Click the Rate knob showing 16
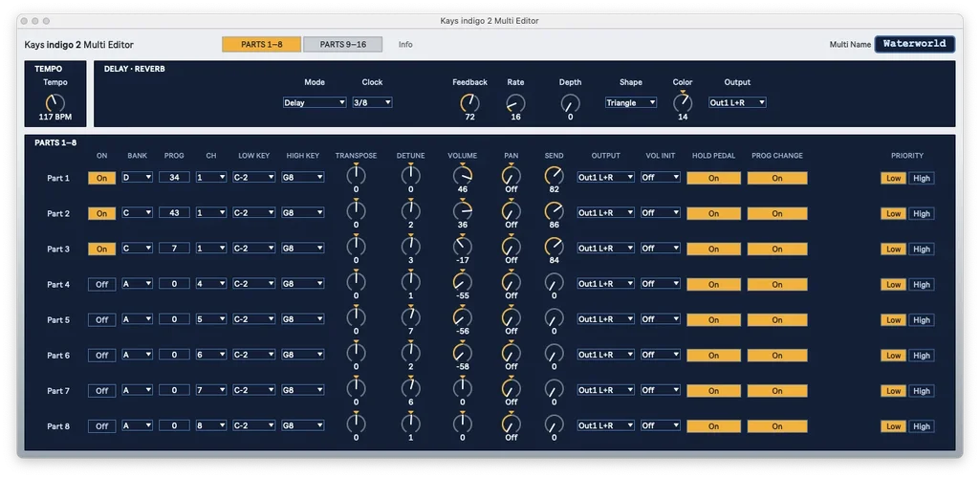Image resolution: width=980 pixels, height=478 pixels. tap(515, 103)
